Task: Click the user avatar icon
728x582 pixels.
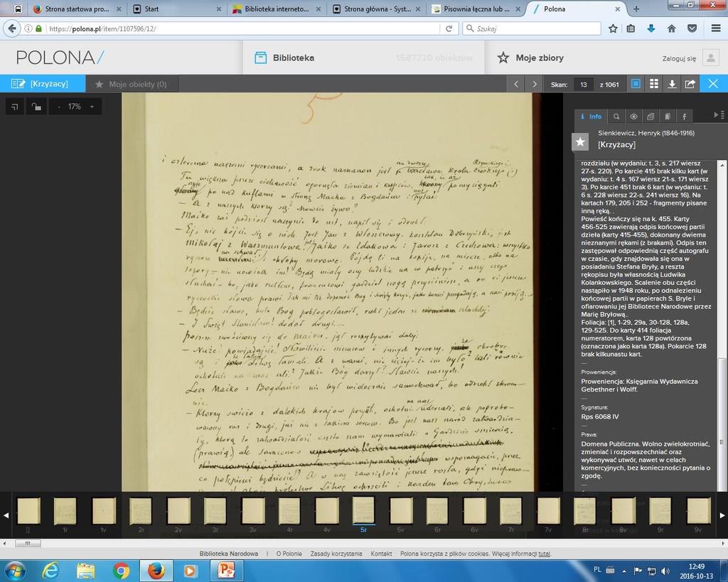Action: (711, 58)
